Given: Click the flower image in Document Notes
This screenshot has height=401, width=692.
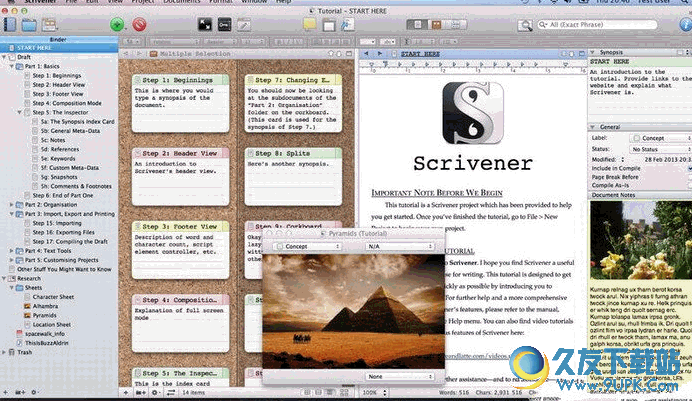Looking at the screenshot, I should tap(641, 240).
